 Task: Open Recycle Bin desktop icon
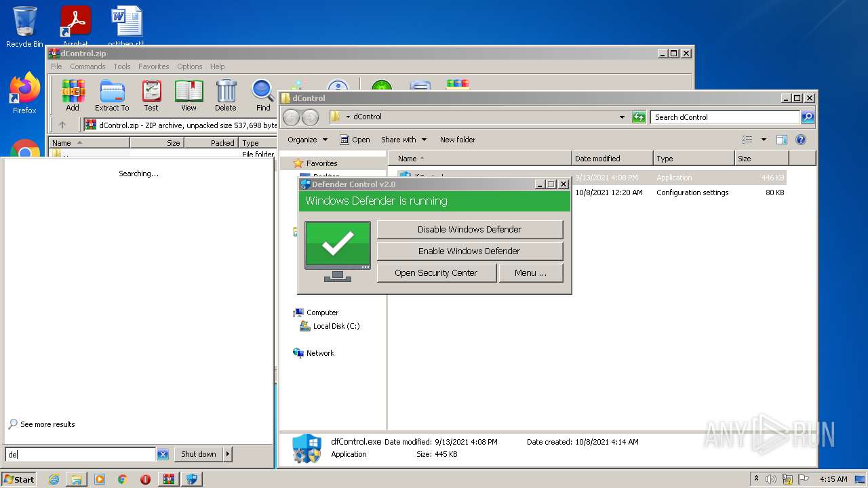click(x=24, y=27)
